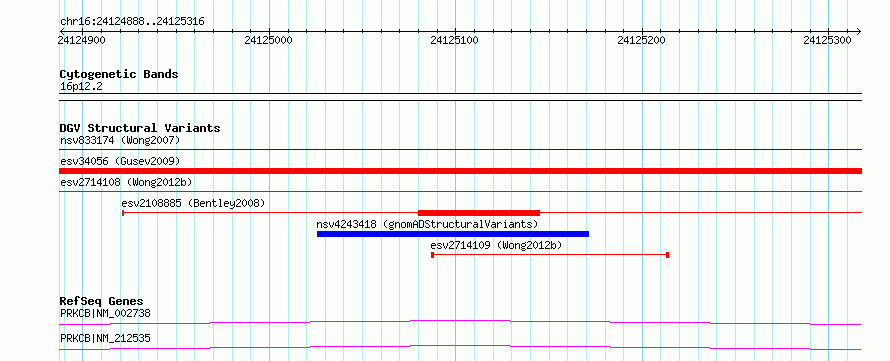Open nsv4243418 (gnomADStructuralVariants) label
This screenshot has width=890, height=361.
click(427, 224)
